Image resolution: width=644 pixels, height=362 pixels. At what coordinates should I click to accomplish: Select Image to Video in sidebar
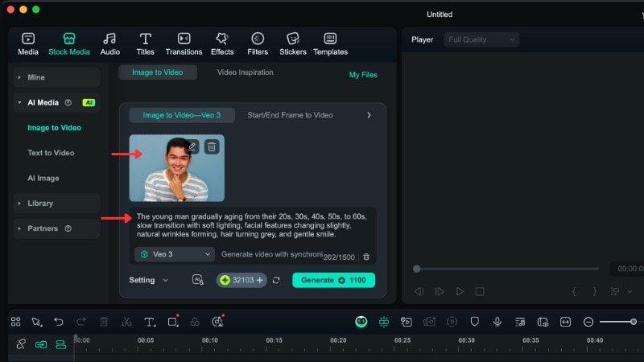click(54, 128)
